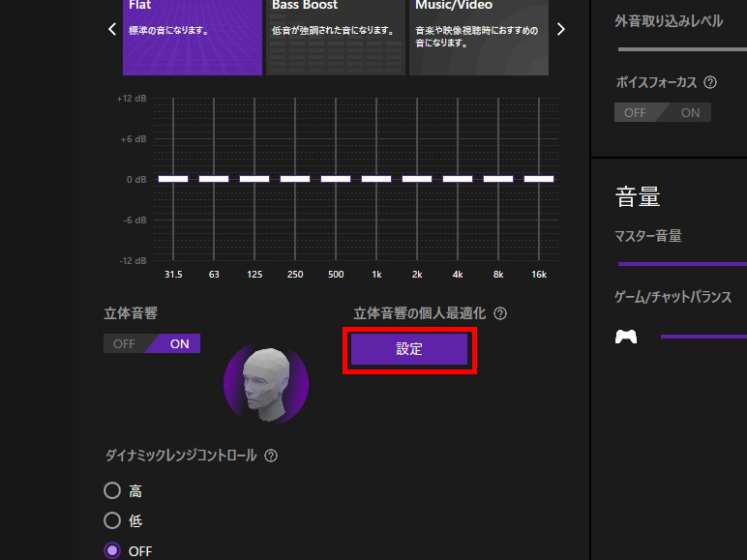The width and height of the screenshot is (747, 560).
Task: Select the 高 dynamic range option
Action: point(113,491)
